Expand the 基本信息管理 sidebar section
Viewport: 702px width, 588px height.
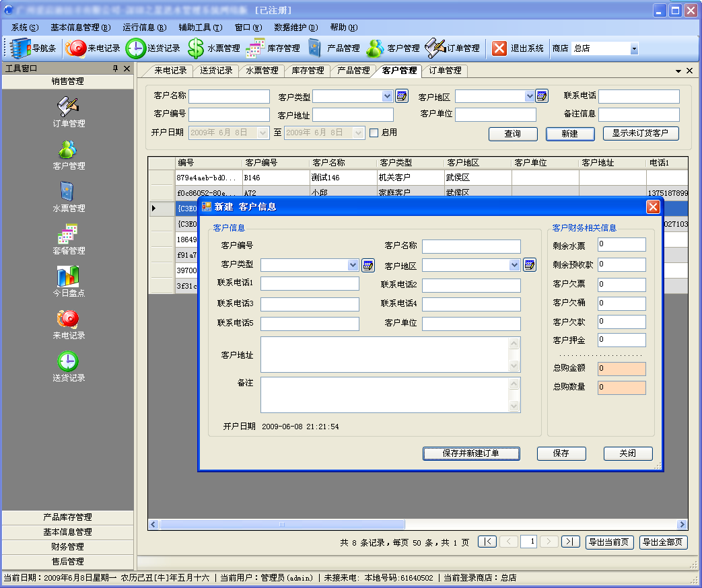(67, 532)
